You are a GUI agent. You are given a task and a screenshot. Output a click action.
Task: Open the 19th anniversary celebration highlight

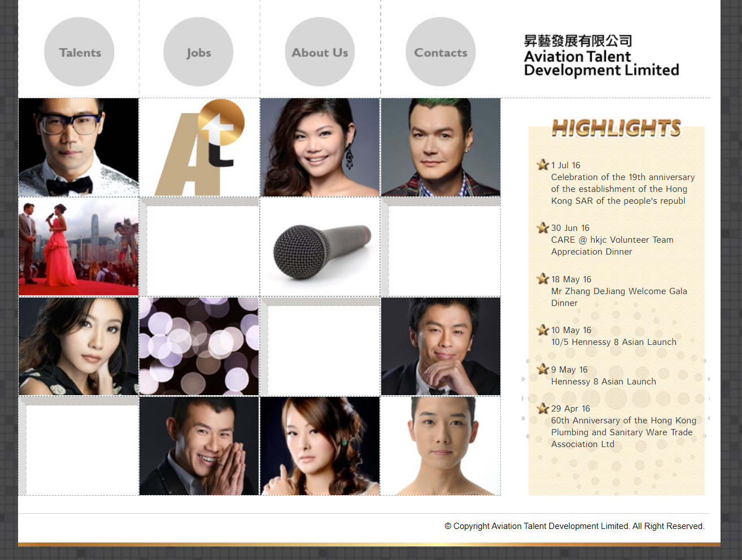click(x=623, y=189)
